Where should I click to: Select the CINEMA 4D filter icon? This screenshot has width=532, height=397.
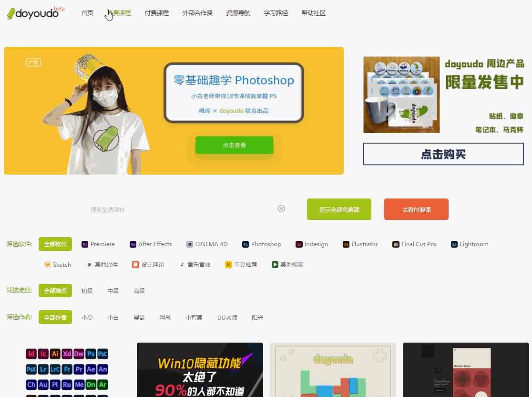190,244
